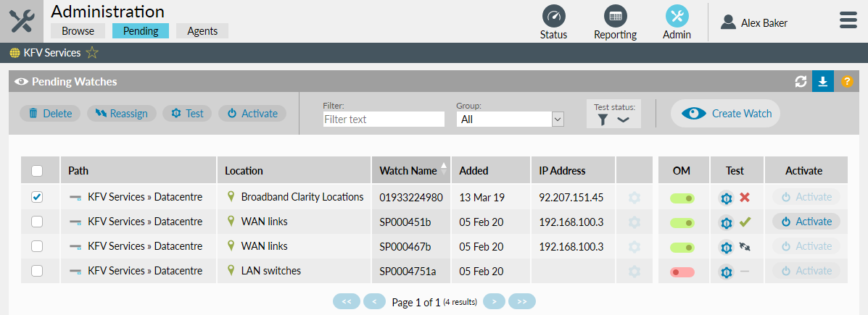This screenshot has width=868, height=315.
Task: Uncheck the 01933224980 row checkbox
Action: pyautogui.click(x=37, y=197)
